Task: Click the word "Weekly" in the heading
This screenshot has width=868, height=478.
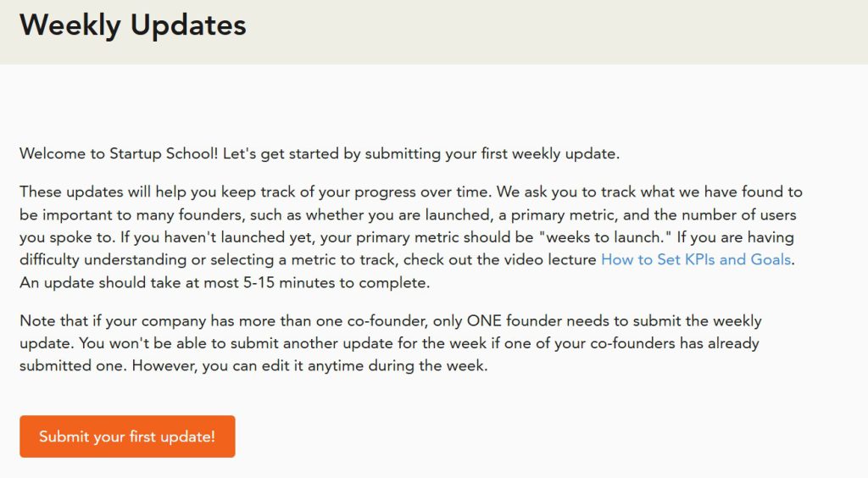Action: 70,25
